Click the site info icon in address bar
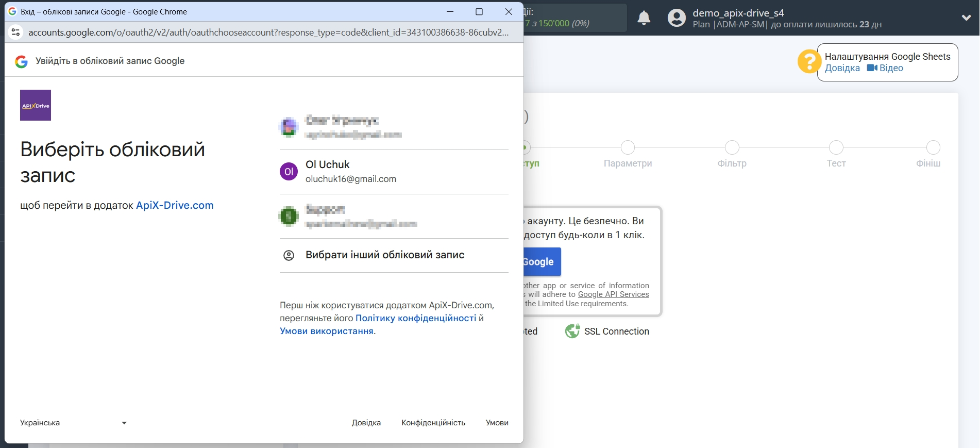Screen dimensions: 980x448 pos(16,32)
